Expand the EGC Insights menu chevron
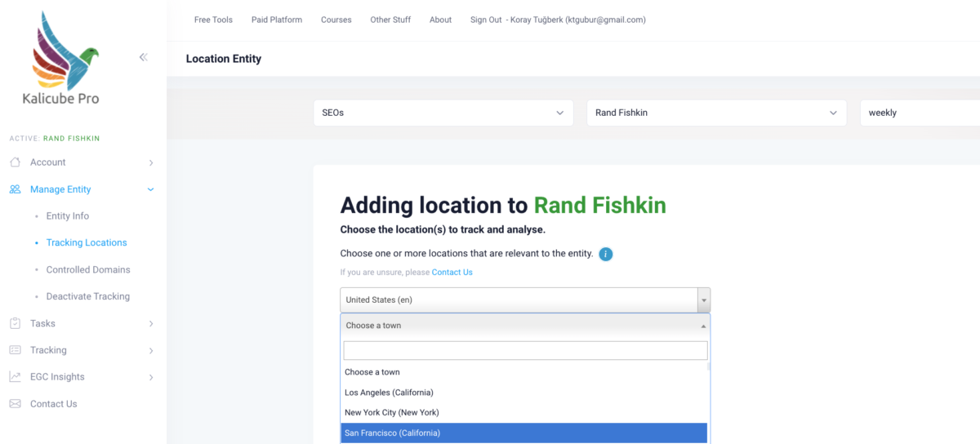This screenshot has height=444, width=980. tap(151, 377)
